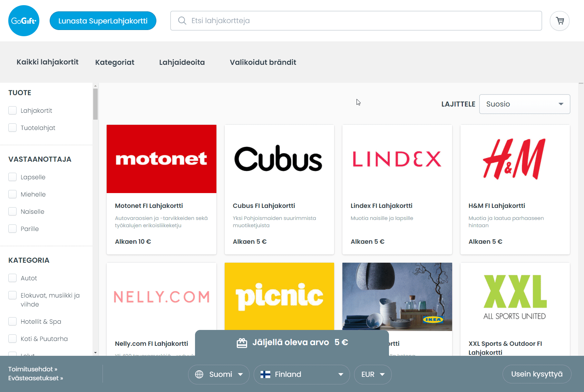Open the Lindex logo image
This screenshot has height=392, width=584.
tap(397, 159)
